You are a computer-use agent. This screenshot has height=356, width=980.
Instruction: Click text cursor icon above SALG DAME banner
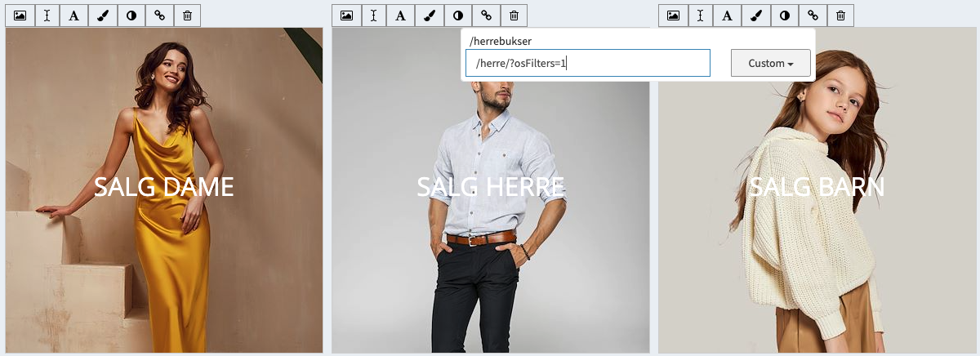click(x=47, y=16)
